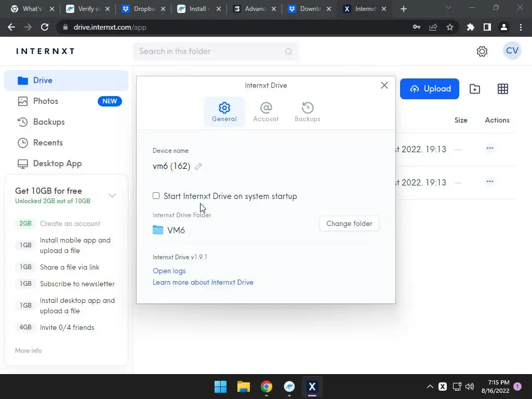Create a new folder with the folder-plus icon
This screenshot has height=399, width=532.
[x=475, y=89]
